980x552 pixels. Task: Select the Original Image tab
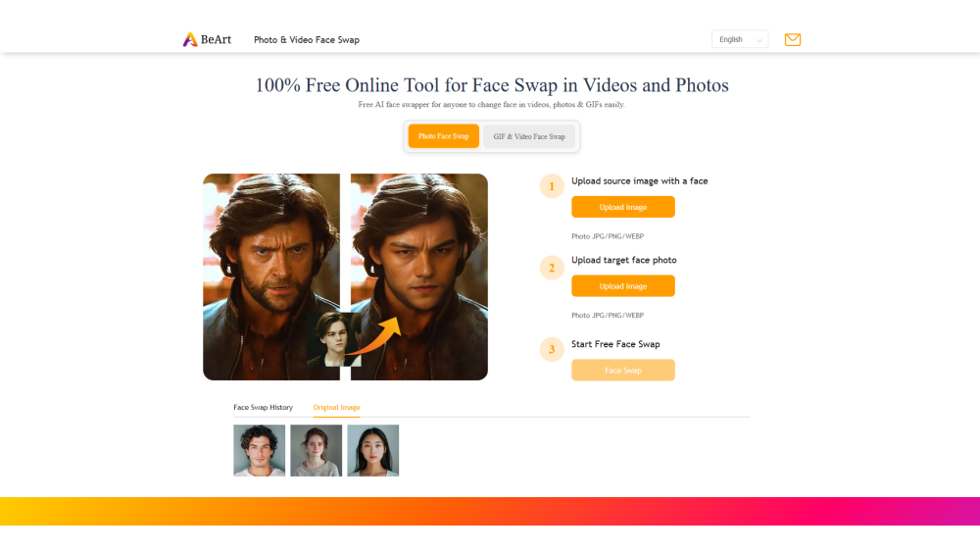(336, 407)
